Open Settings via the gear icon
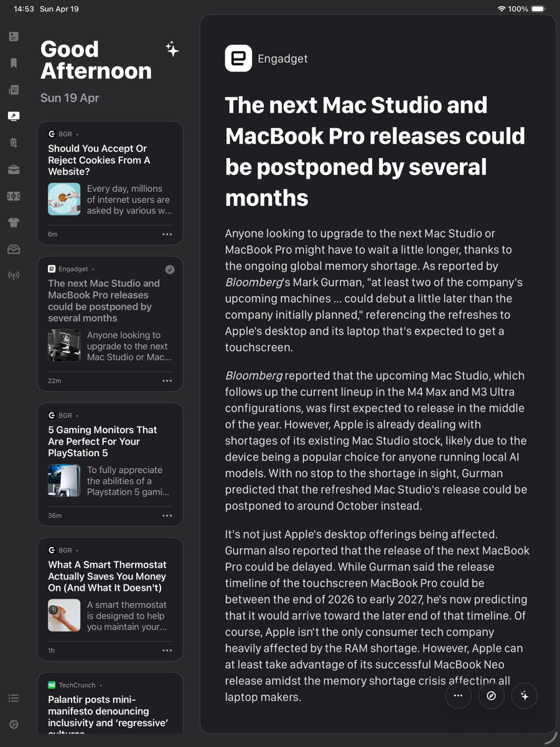The width and height of the screenshot is (560, 747). [x=13, y=724]
